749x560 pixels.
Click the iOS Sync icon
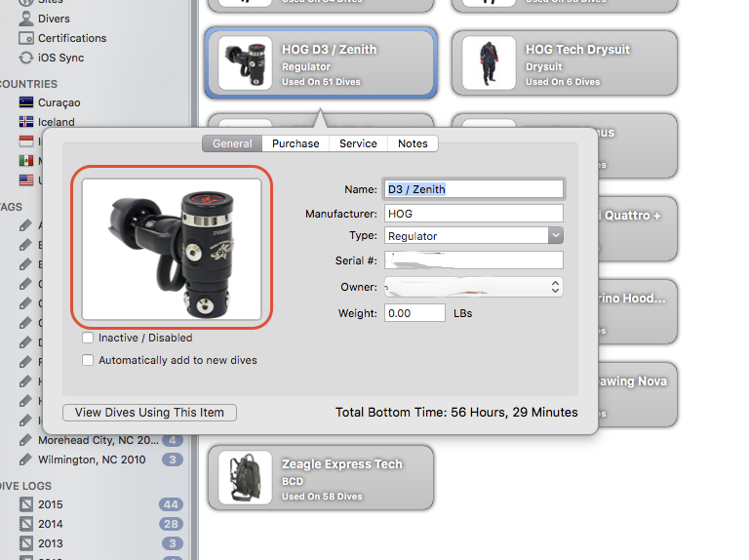(x=26, y=58)
